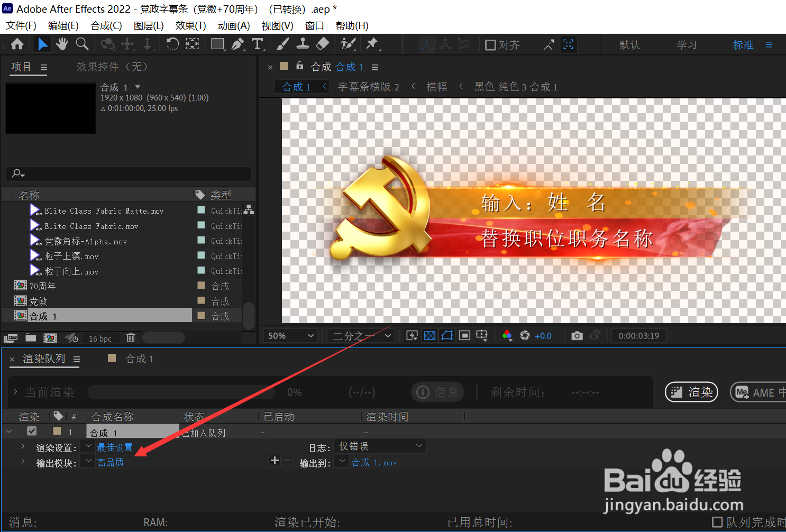786x532 pixels.
Task: Select the Hand tool
Action: 62,44
